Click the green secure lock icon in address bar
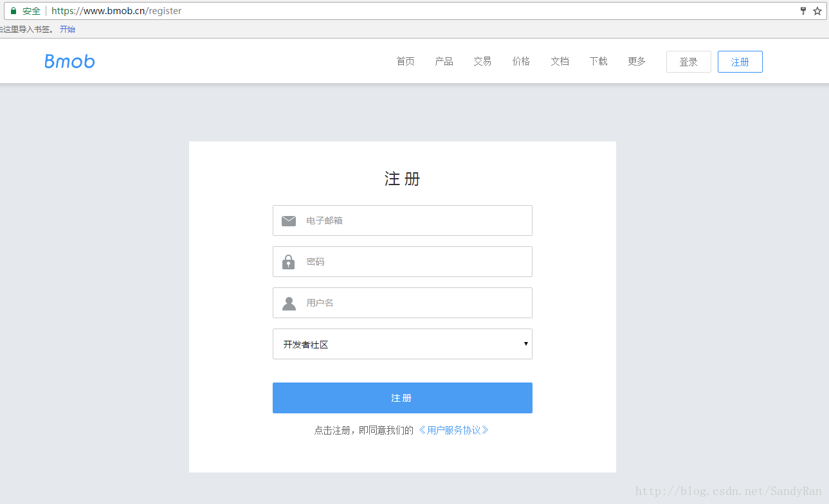The image size is (829, 504). [13, 11]
